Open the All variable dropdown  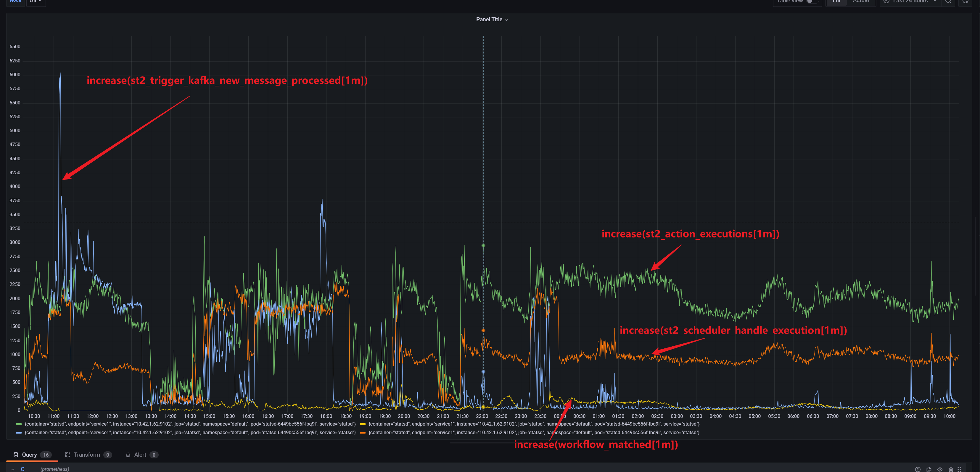click(36, 1)
